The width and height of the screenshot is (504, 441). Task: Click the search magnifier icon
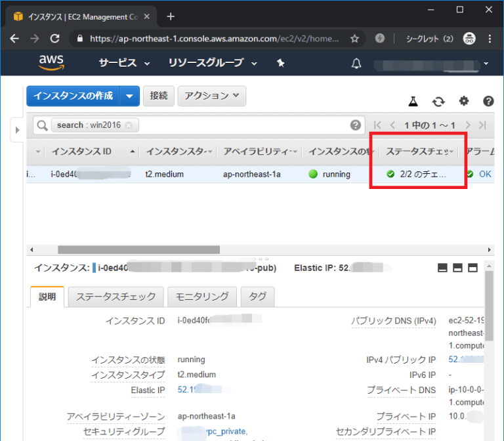point(42,125)
